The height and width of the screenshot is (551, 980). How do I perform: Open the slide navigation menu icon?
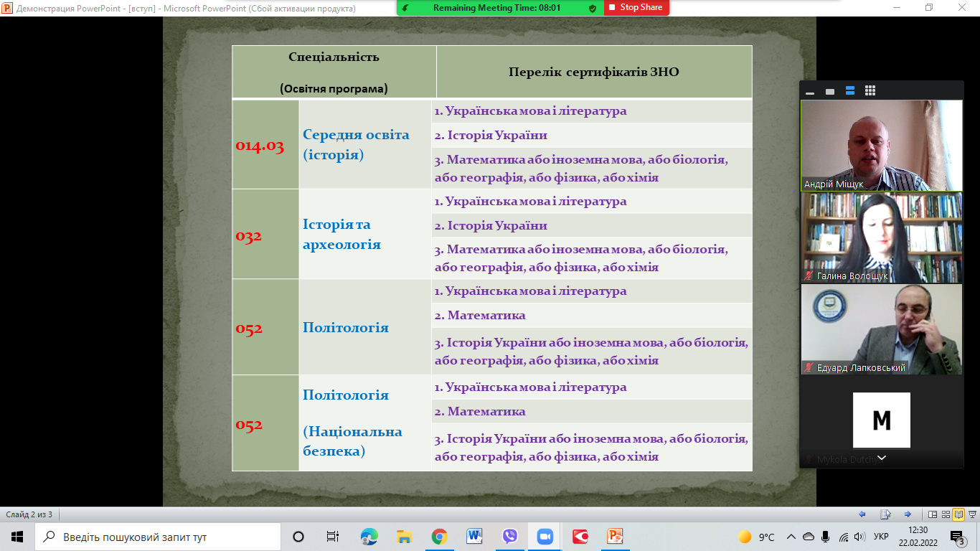pos(885,514)
